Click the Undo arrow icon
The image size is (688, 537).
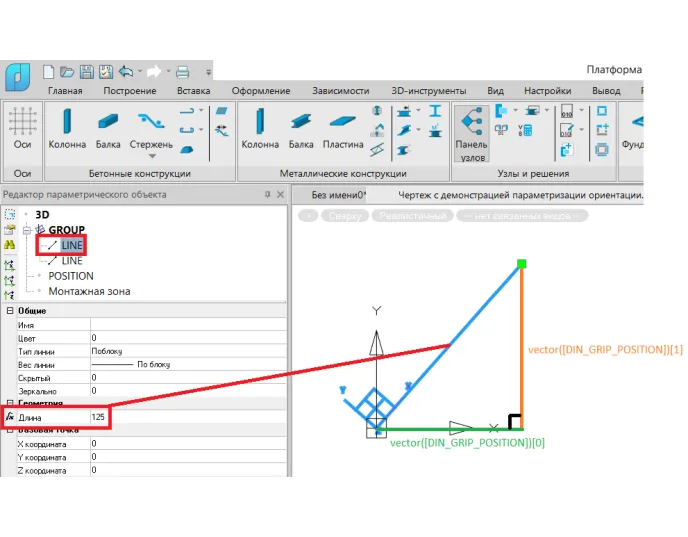(x=125, y=72)
